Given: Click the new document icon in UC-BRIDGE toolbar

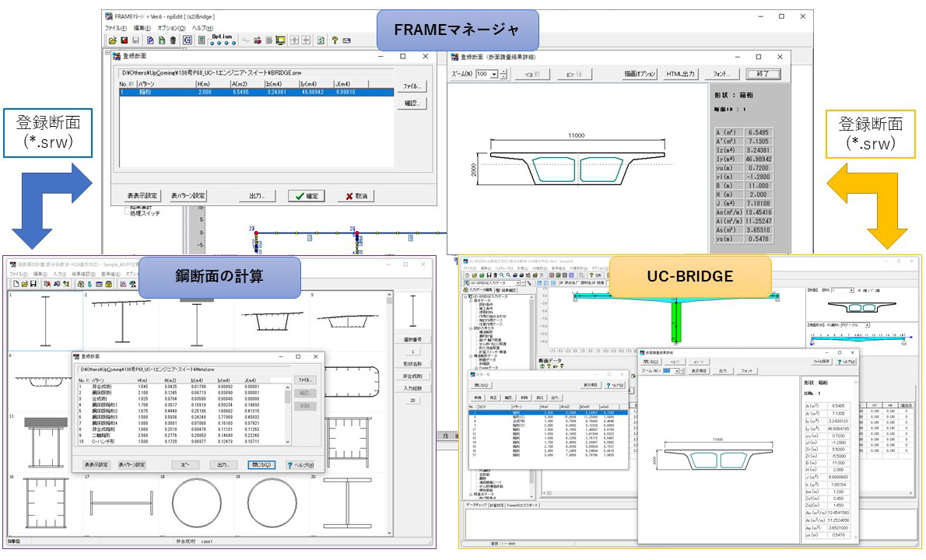Looking at the screenshot, I should pos(467,275).
